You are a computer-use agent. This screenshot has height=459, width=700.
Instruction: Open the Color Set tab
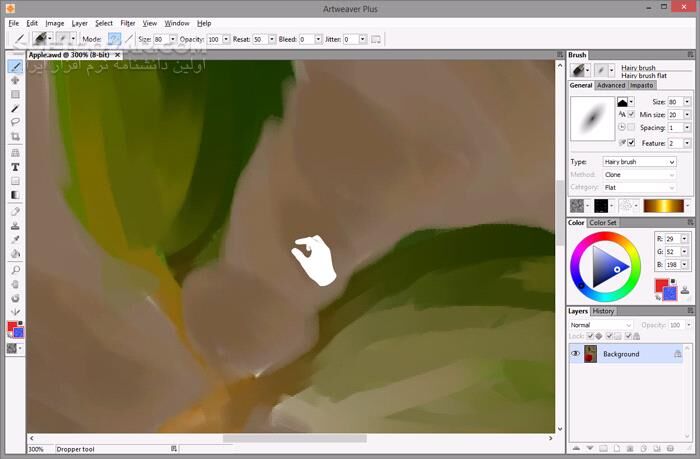tap(603, 223)
